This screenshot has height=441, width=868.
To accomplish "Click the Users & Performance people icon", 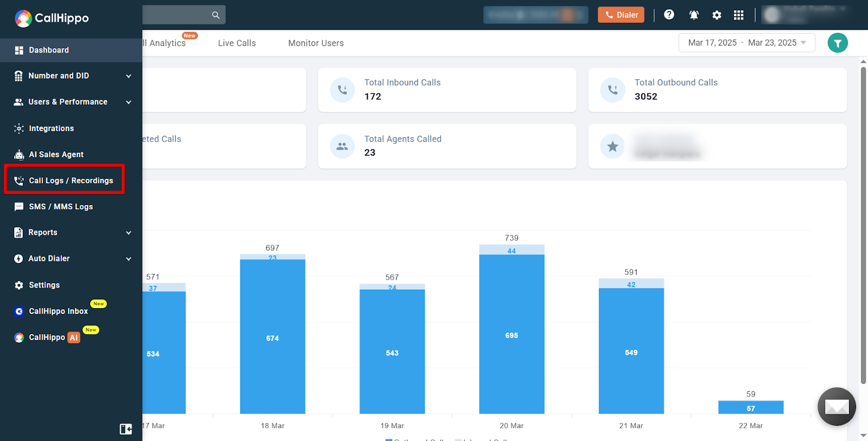I will coord(18,102).
